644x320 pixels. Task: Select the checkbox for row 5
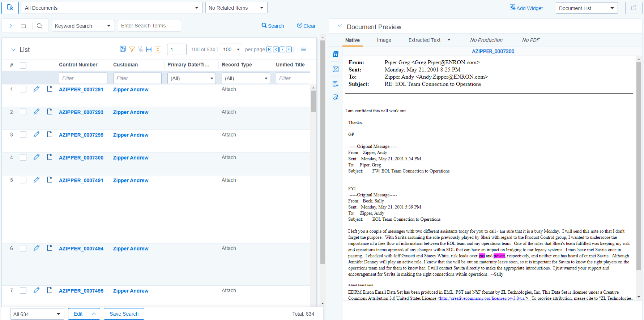23,180
